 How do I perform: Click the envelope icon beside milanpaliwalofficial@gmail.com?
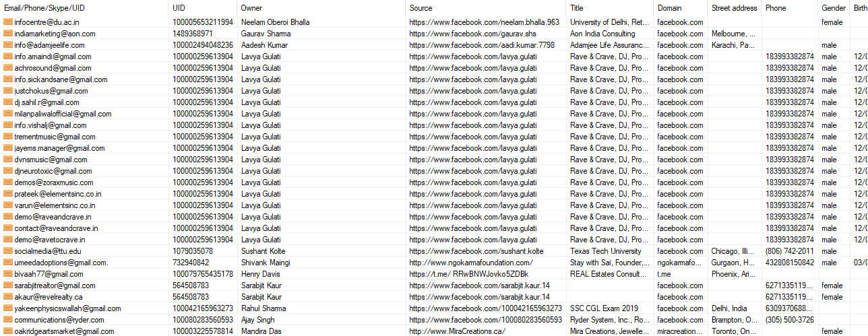pos(8,114)
